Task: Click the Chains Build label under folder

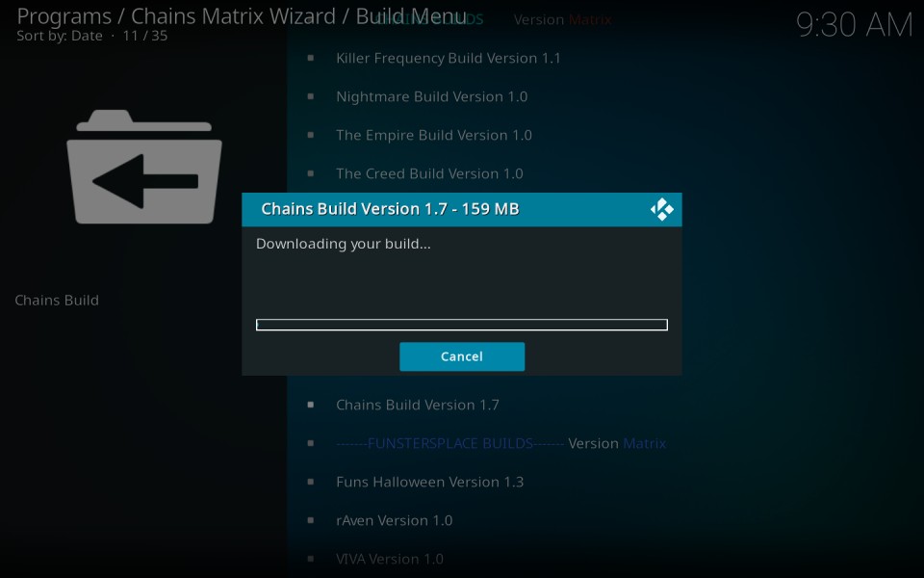Action: [x=57, y=301]
